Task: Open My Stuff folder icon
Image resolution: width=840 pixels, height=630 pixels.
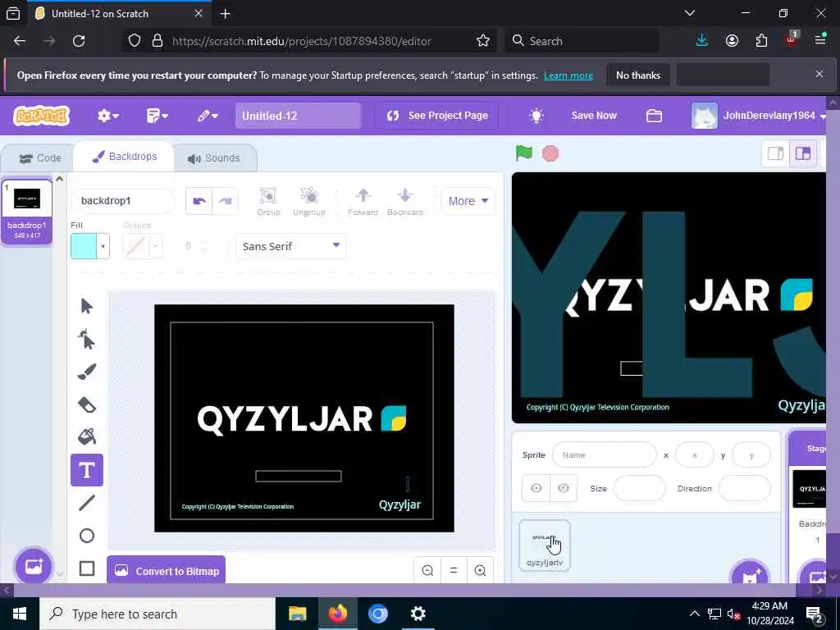Action: pos(654,116)
